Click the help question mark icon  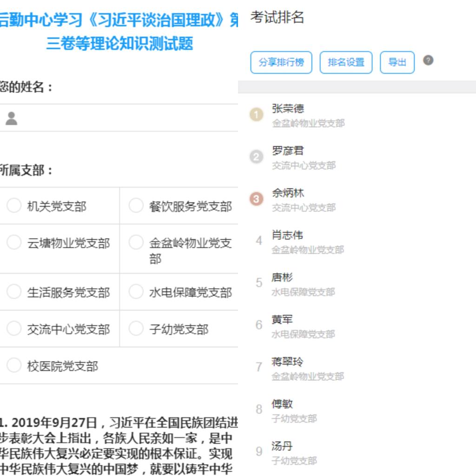tap(428, 60)
